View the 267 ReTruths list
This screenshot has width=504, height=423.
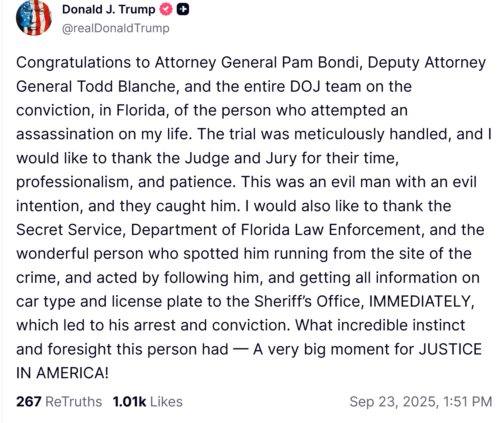(x=59, y=401)
